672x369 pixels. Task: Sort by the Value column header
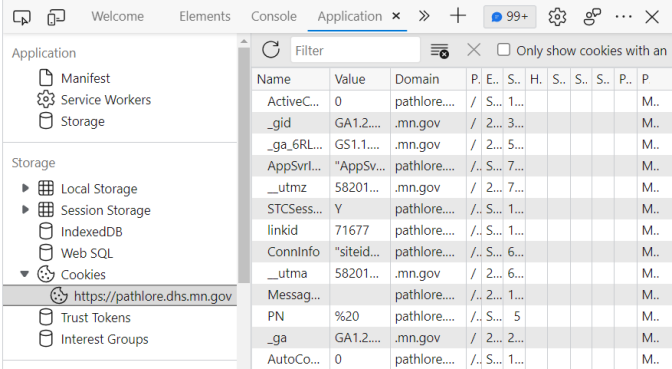(360, 79)
